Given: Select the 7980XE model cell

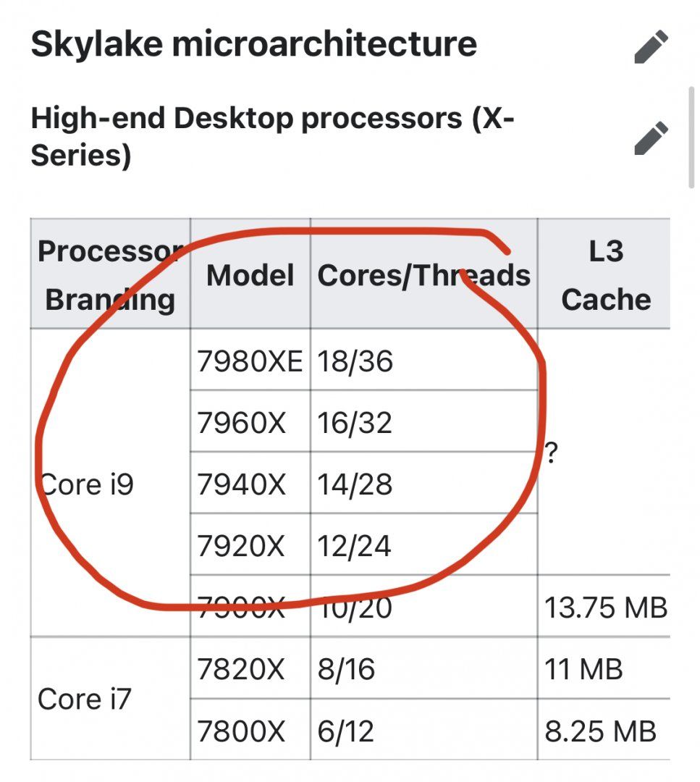Looking at the screenshot, I should tap(250, 360).
